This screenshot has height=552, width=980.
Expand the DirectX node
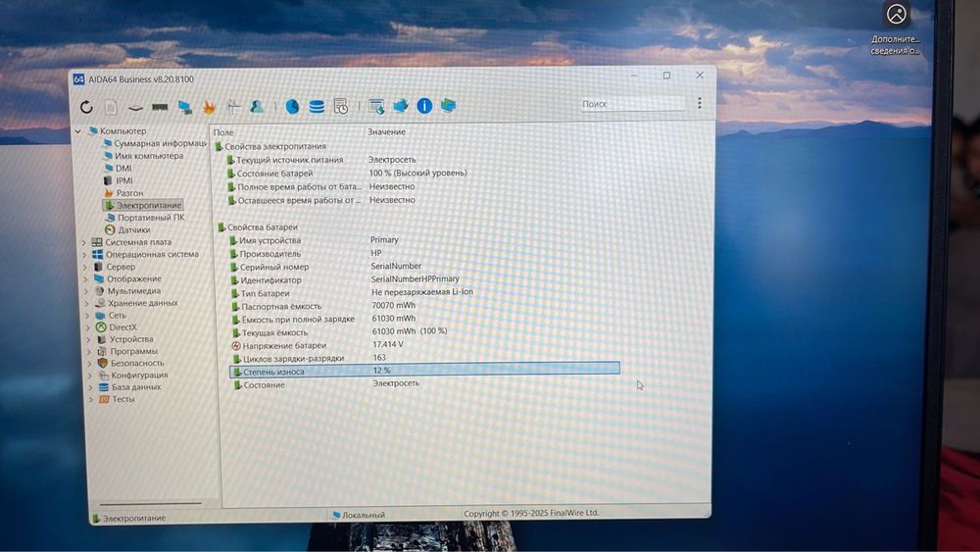click(88, 327)
